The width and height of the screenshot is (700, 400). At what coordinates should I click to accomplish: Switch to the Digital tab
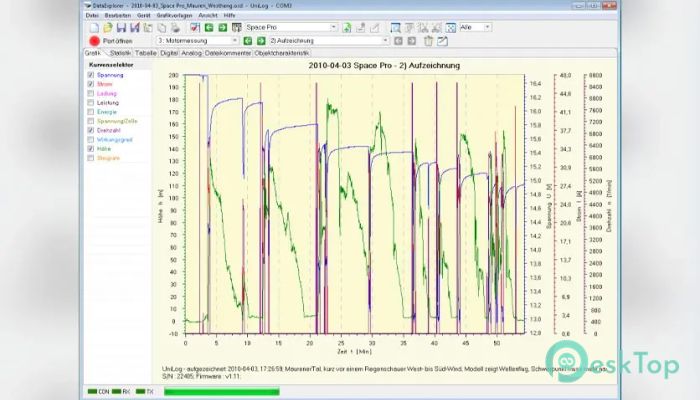[x=169, y=53]
